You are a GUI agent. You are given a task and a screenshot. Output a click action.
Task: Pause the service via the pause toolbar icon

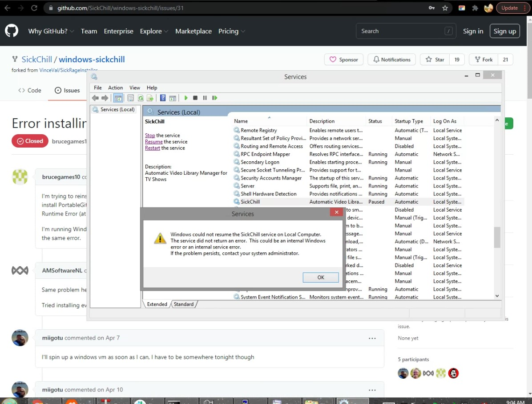(205, 98)
